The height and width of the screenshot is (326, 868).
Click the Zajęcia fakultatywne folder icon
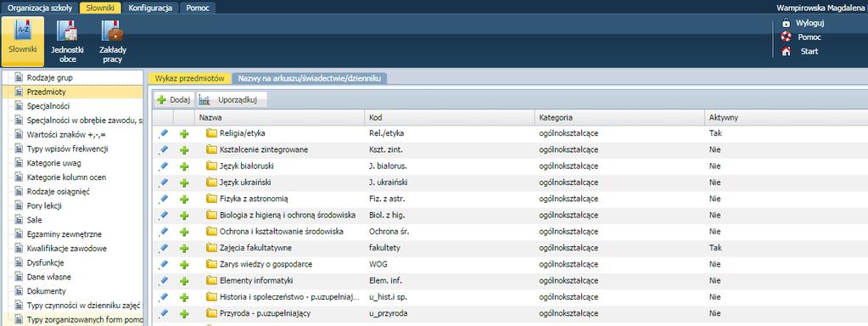coord(211,248)
